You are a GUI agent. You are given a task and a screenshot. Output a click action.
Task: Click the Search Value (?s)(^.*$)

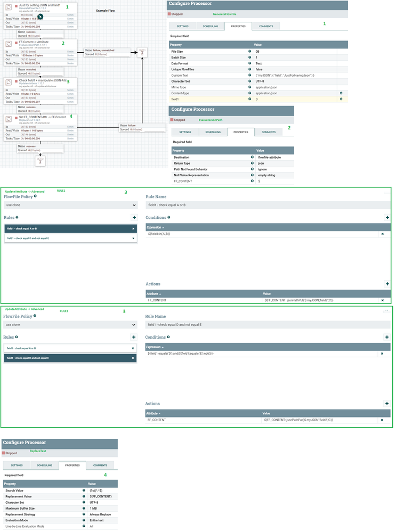96,490
